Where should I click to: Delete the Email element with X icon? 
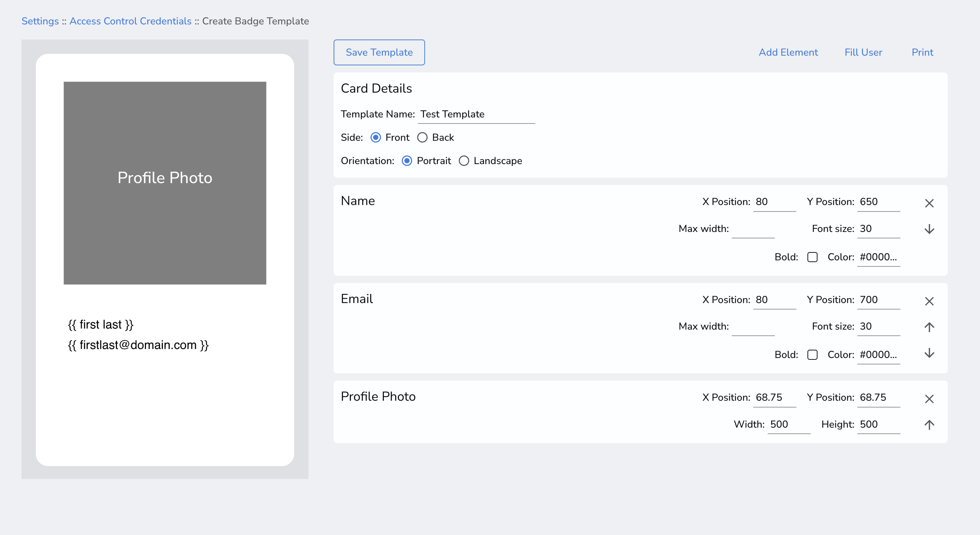point(929,301)
